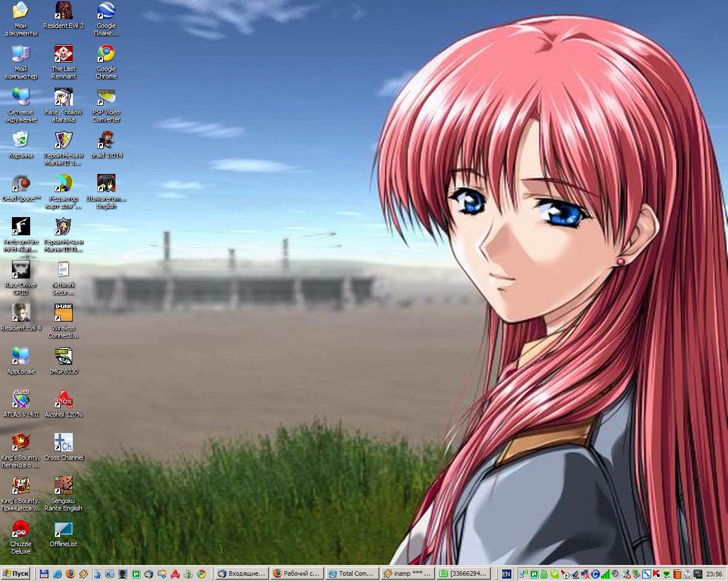Switch to Total Commander taskbar window
Image resolution: width=728 pixels, height=582 pixels.
click(x=352, y=573)
